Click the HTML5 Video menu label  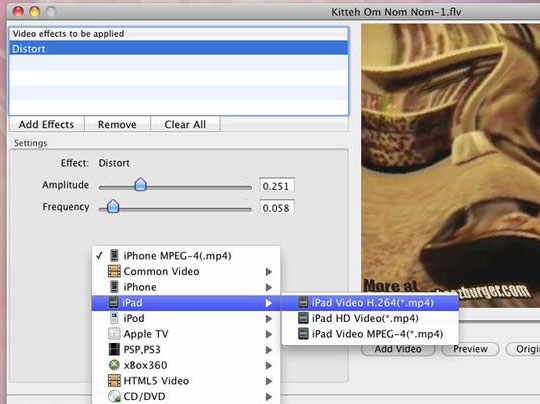pos(156,381)
